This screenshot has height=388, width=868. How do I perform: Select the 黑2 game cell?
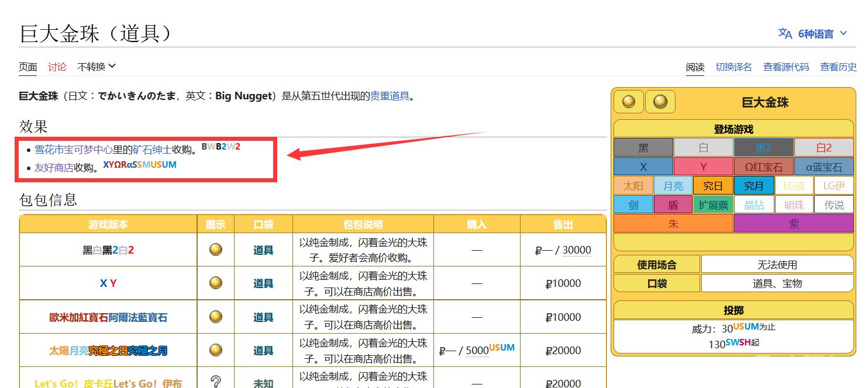763,148
